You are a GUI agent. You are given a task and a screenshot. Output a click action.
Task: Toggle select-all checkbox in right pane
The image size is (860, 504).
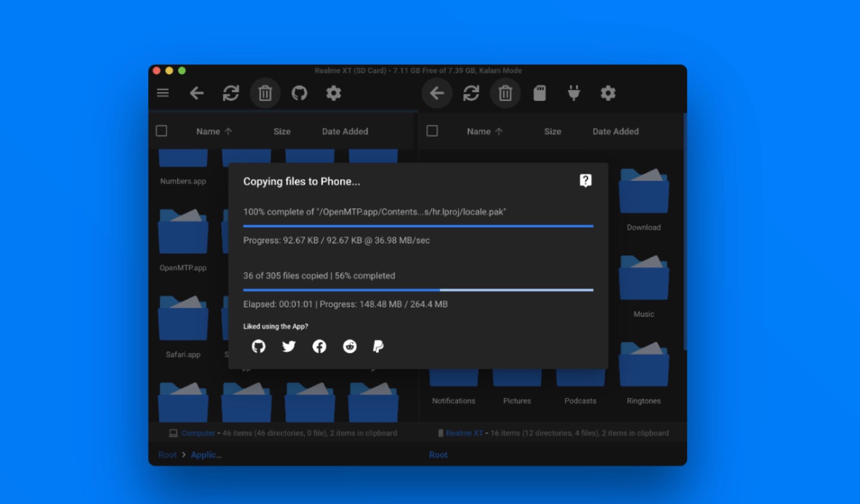pos(432,131)
